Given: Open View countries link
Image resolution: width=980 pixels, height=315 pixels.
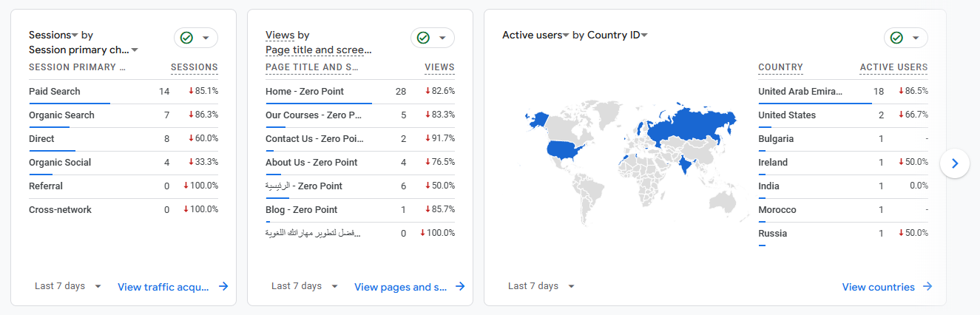Looking at the screenshot, I should pyautogui.click(x=878, y=287).
